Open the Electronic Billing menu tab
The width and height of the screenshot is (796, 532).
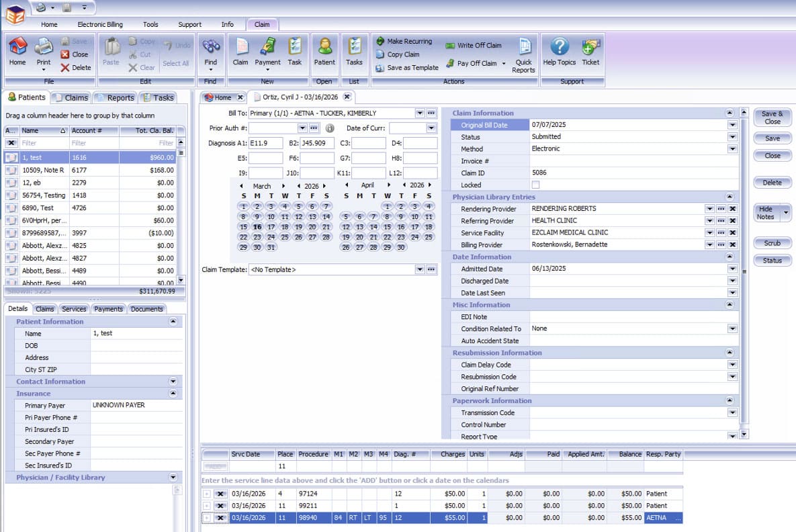100,25
